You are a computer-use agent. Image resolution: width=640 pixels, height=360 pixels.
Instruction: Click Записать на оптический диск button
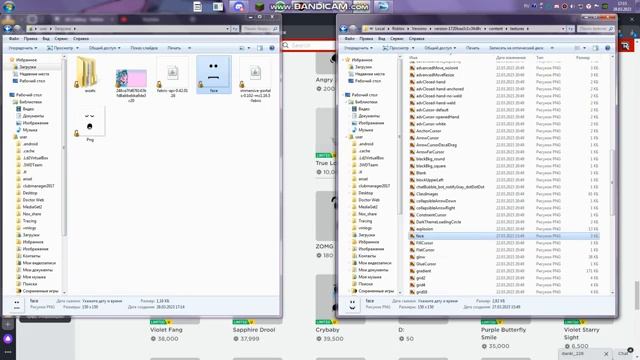coord(516,48)
